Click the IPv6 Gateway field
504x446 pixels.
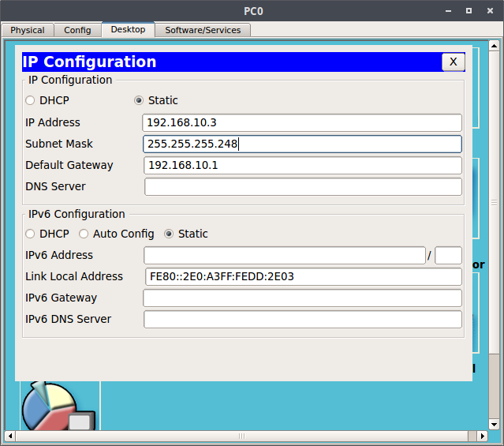(x=302, y=298)
